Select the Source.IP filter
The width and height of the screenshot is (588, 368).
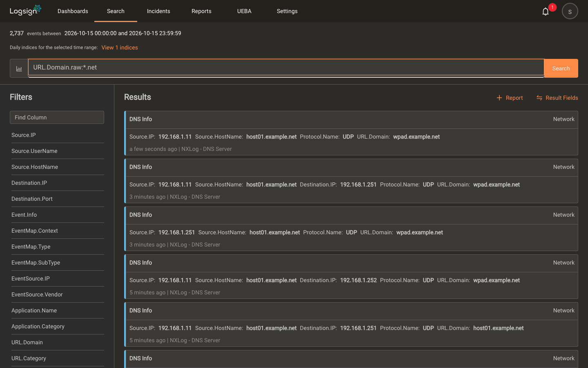(57, 135)
